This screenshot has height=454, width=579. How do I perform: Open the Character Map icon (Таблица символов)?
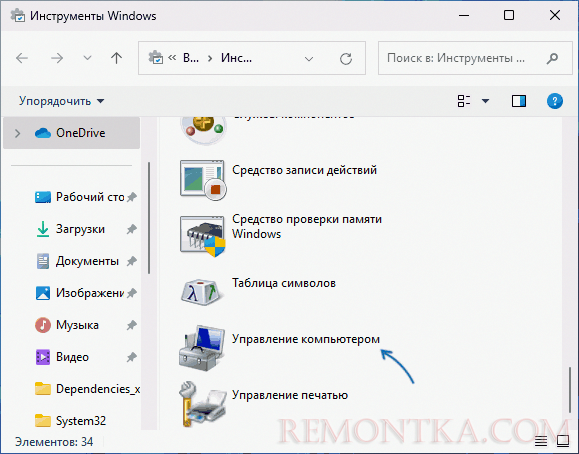203,292
